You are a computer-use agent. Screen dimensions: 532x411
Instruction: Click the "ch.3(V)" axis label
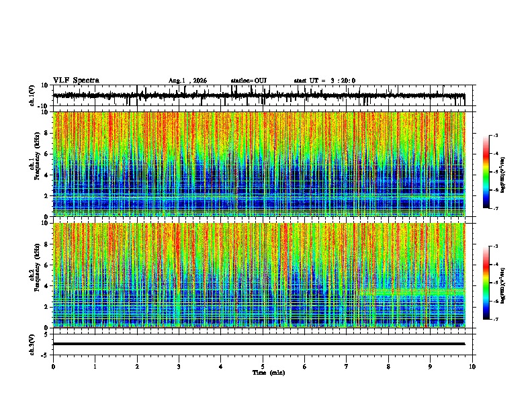click(x=32, y=345)
